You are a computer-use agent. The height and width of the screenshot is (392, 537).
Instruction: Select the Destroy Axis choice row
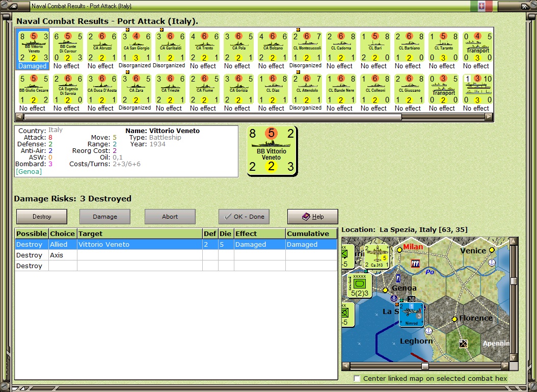pyautogui.click(x=176, y=255)
